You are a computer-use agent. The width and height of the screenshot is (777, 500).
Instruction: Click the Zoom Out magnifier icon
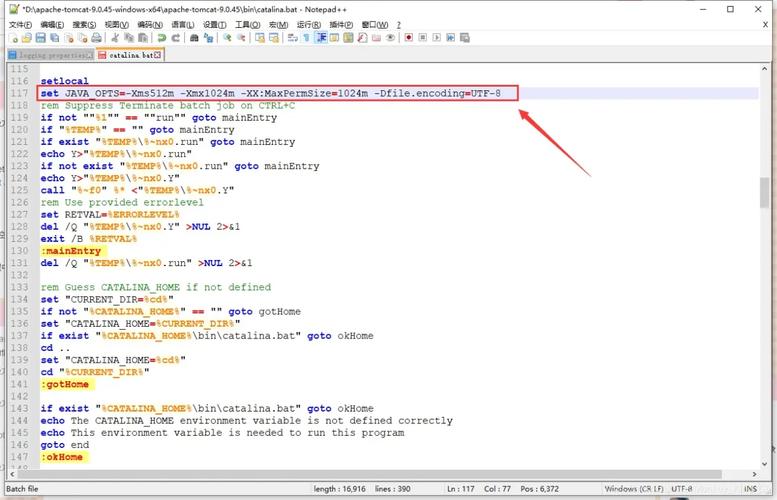(x=241, y=38)
